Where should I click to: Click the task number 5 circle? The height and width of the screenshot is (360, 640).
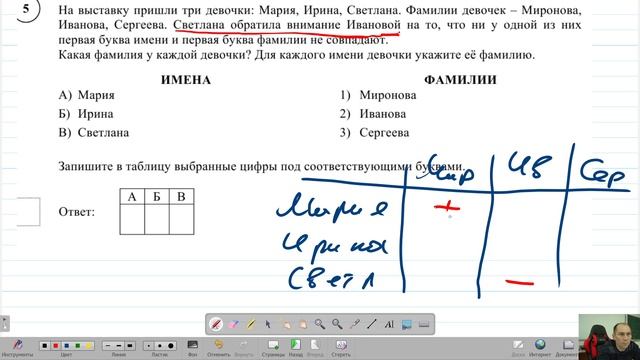[x=27, y=9]
